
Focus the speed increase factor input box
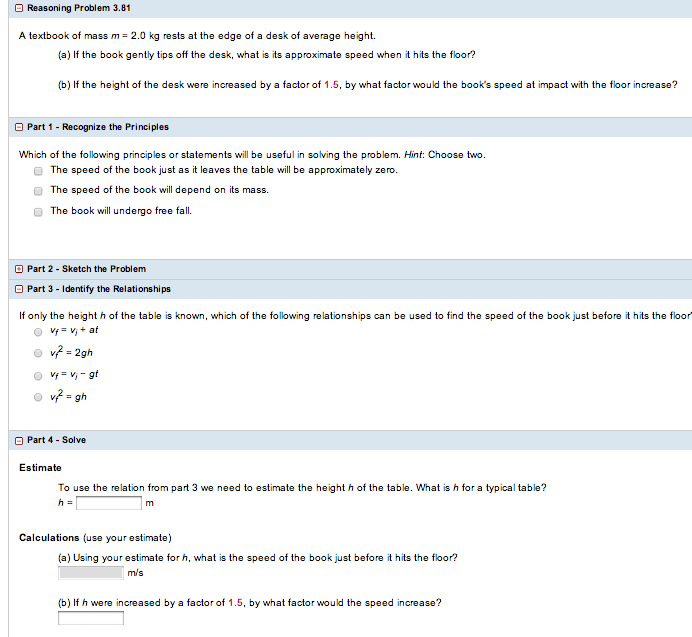[x=91, y=618]
